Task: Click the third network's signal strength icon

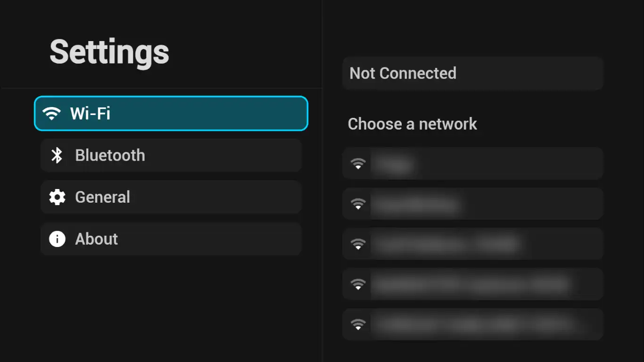Action: pos(358,244)
